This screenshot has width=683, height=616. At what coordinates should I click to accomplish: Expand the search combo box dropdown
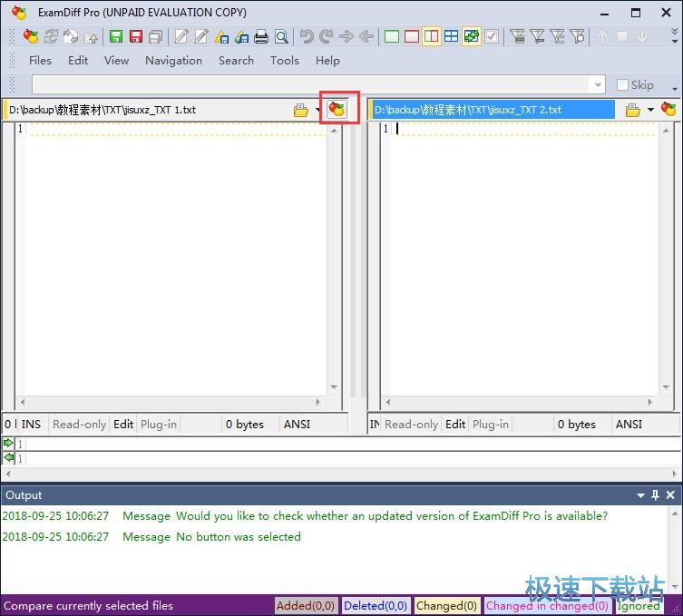click(x=597, y=84)
